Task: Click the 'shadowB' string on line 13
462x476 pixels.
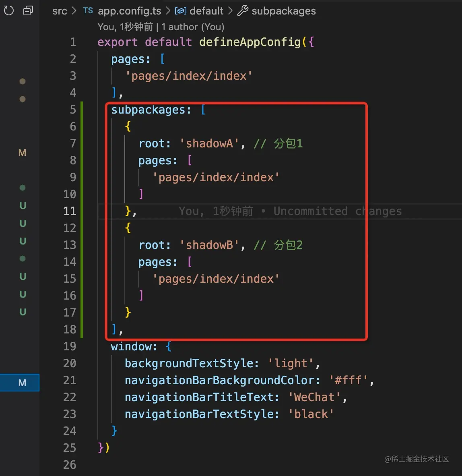Action: click(209, 245)
